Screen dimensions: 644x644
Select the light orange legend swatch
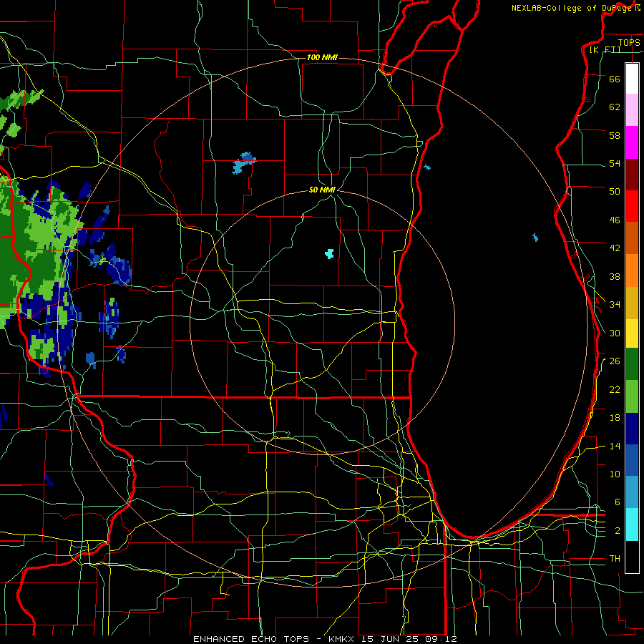point(632,270)
